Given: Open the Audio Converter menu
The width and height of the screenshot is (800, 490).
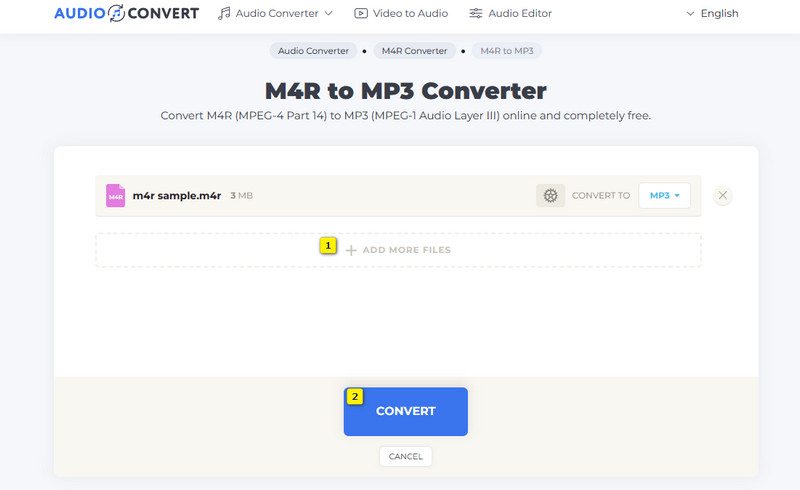Looking at the screenshot, I should 275,13.
